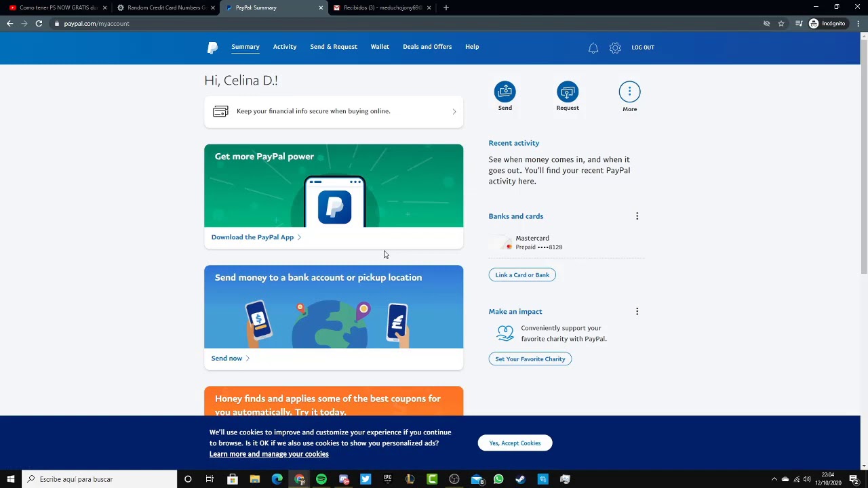This screenshot has height=488, width=868.
Task: Open the notifications bell
Action: (x=593, y=47)
